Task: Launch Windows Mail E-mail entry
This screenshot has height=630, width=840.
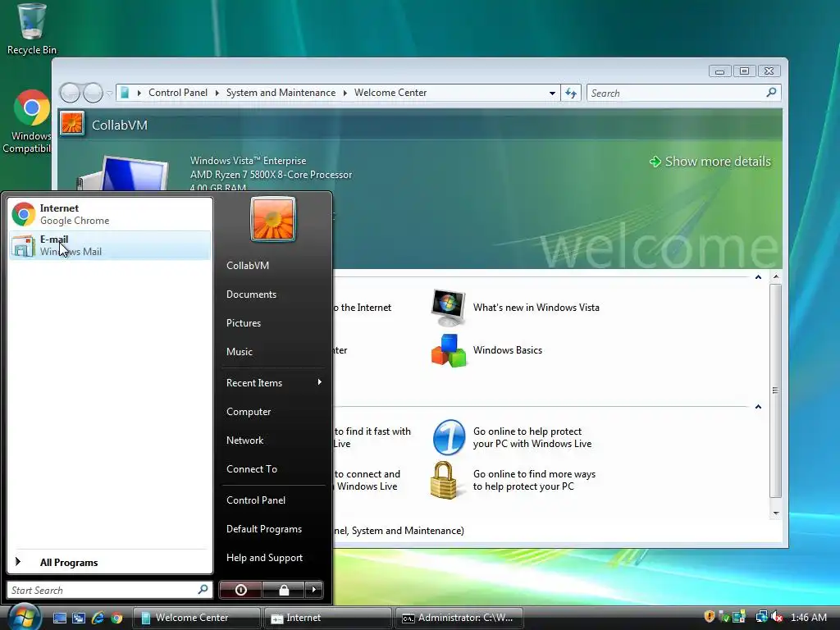Action: pyautogui.click(x=110, y=245)
